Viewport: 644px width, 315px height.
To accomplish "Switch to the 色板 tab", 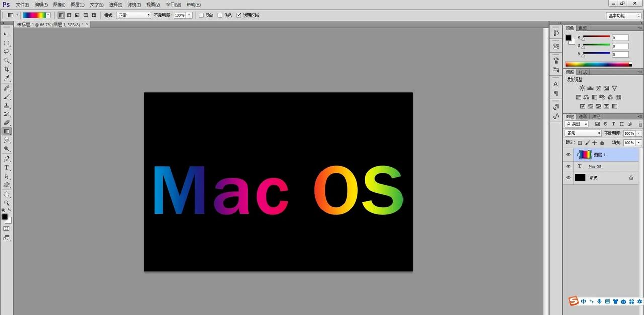I will click(x=582, y=28).
